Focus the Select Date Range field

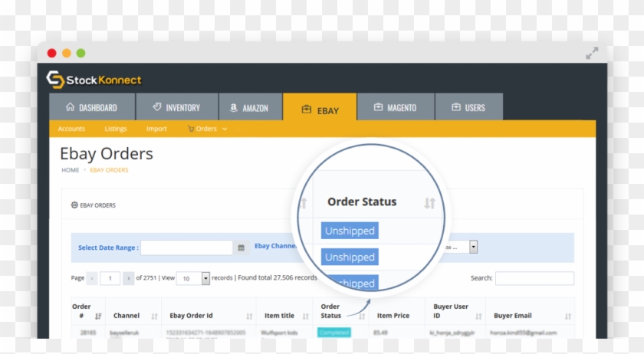pos(186,247)
